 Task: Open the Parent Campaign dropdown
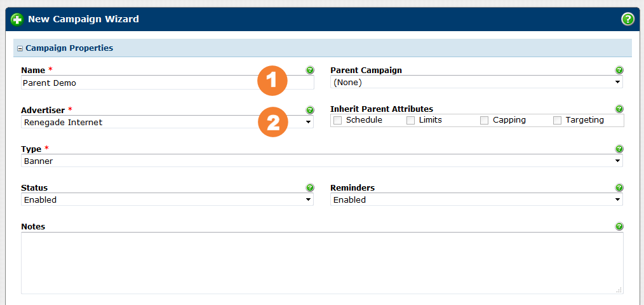(476, 83)
